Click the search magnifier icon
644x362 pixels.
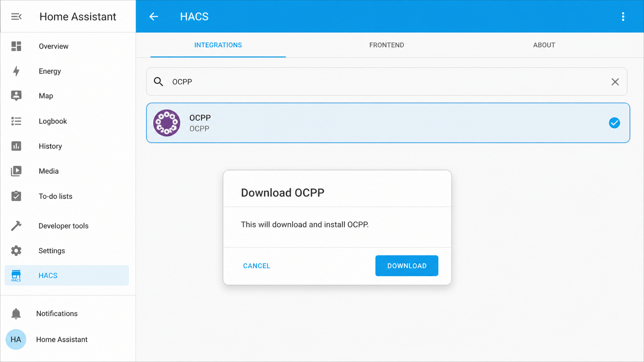pos(158,82)
